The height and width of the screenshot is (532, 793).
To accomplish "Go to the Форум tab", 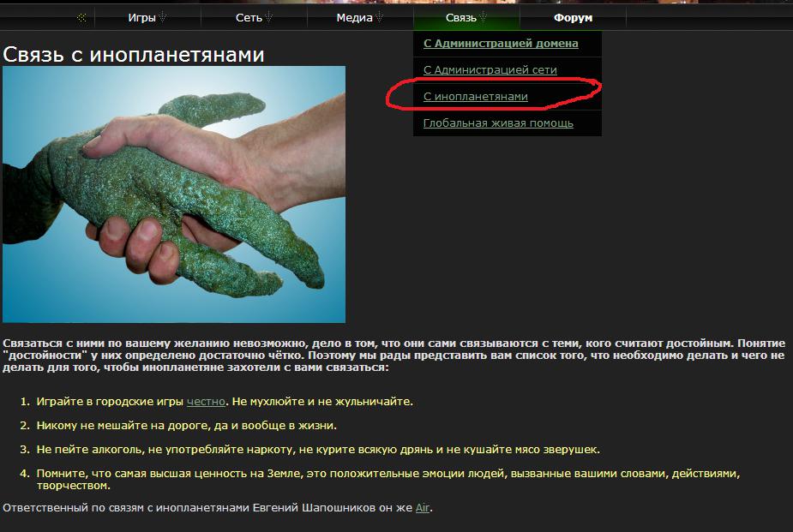I will pyautogui.click(x=573, y=18).
